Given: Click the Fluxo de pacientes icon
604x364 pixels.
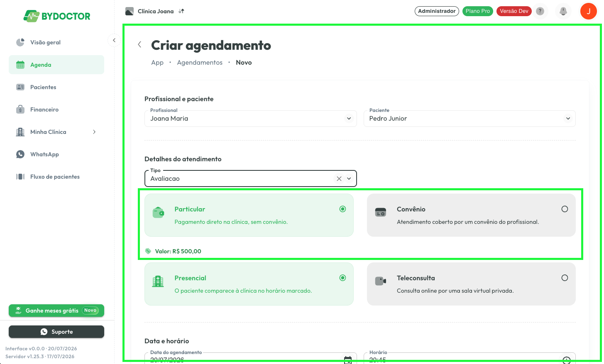Looking at the screenshot, I should tap(20, 177).
